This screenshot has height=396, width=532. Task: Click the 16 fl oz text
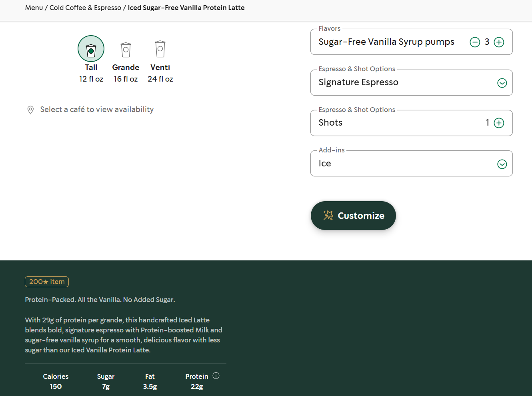(x=126, y=79)
